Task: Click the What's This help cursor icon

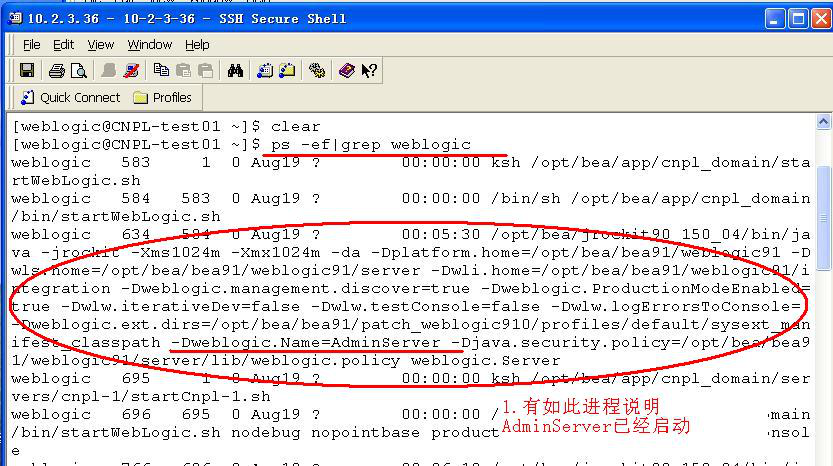Action: 369,70
